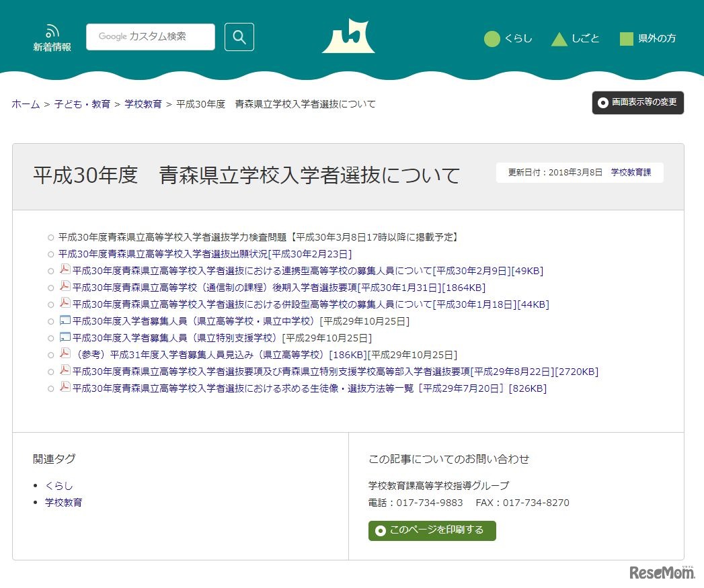This screenshot has width=704, height=588.
Task: Click the Google カスタム検索 search input field
Action: [151, 37]
